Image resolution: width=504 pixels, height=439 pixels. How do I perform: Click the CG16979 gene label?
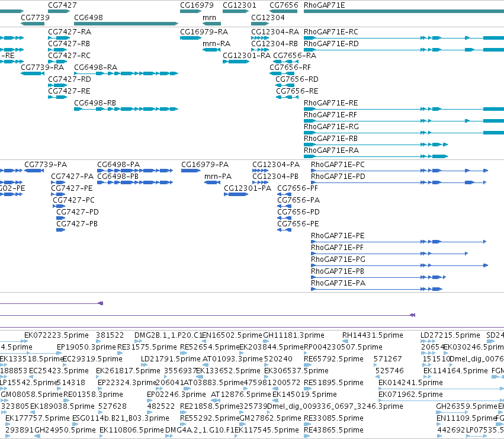click(197, 5)
